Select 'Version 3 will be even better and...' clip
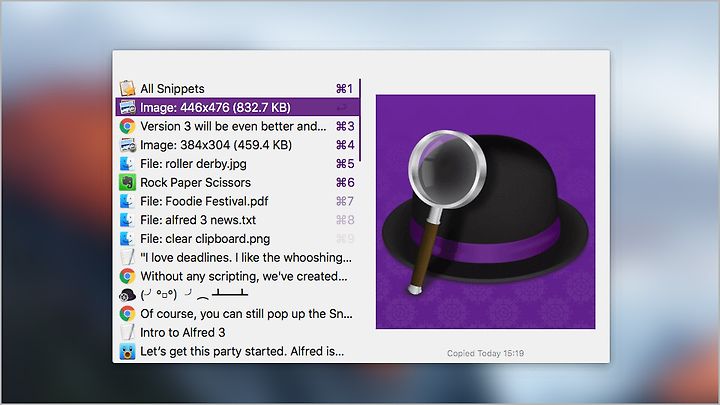Screen dimensions: 720x405 click(237, 126)
